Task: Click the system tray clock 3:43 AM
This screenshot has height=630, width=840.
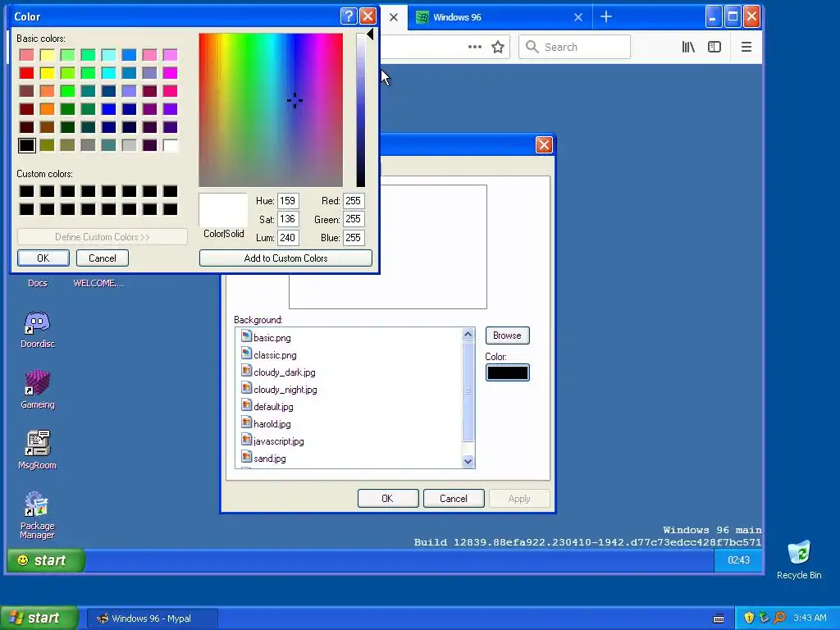Action: coord(810,618)
